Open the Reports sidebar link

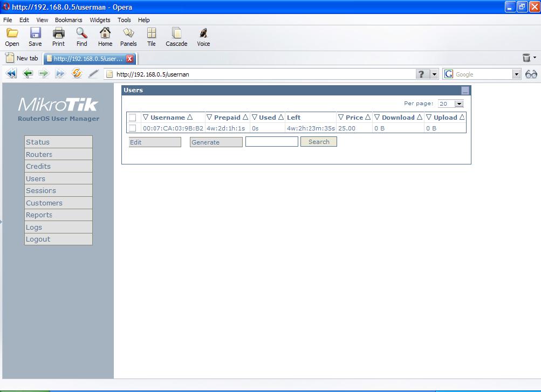click(x=58, y=215)
